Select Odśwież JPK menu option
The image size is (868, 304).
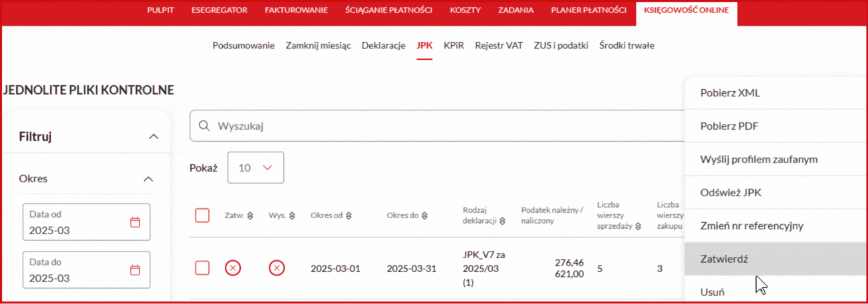pyautogui.click(x=776, y=193)
